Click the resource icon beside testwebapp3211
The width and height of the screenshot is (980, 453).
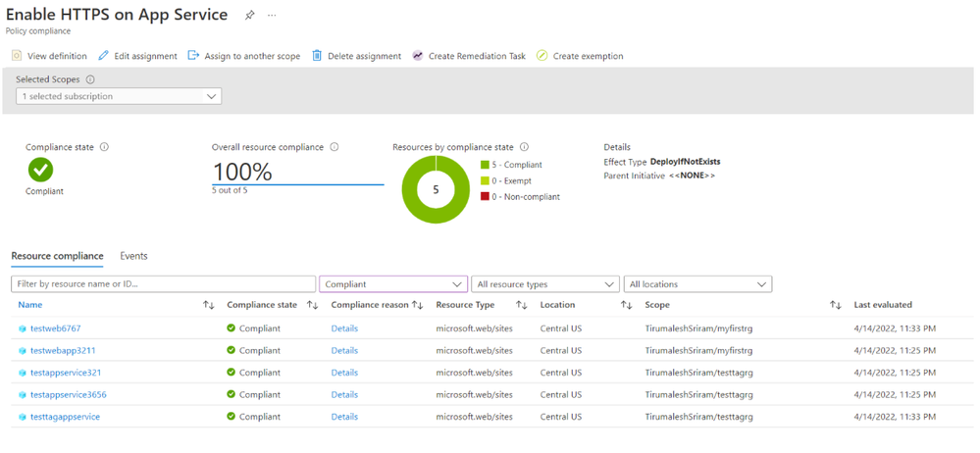click(x=23, y=350)
